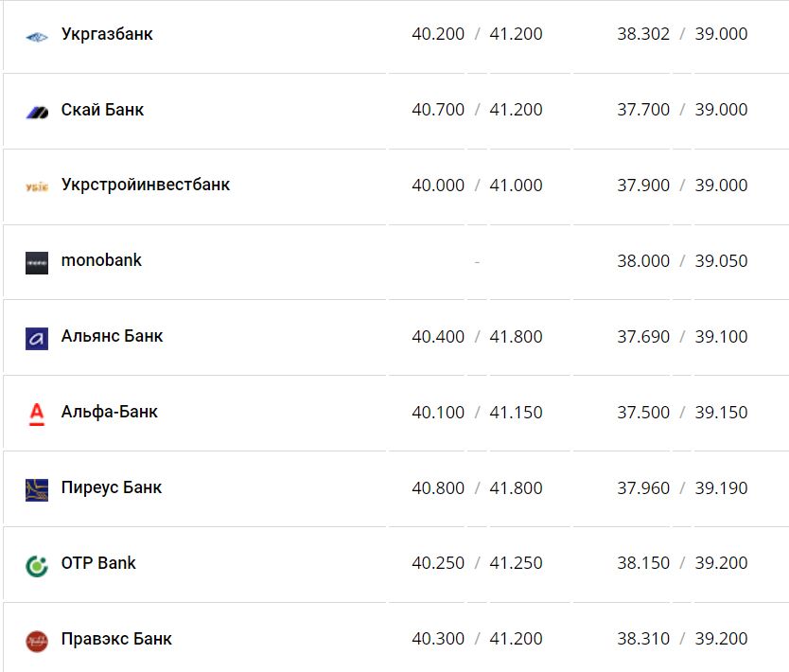Open the Альфа-Банк name link
This screenshot has height=672, width=789.
pos(110,412)
